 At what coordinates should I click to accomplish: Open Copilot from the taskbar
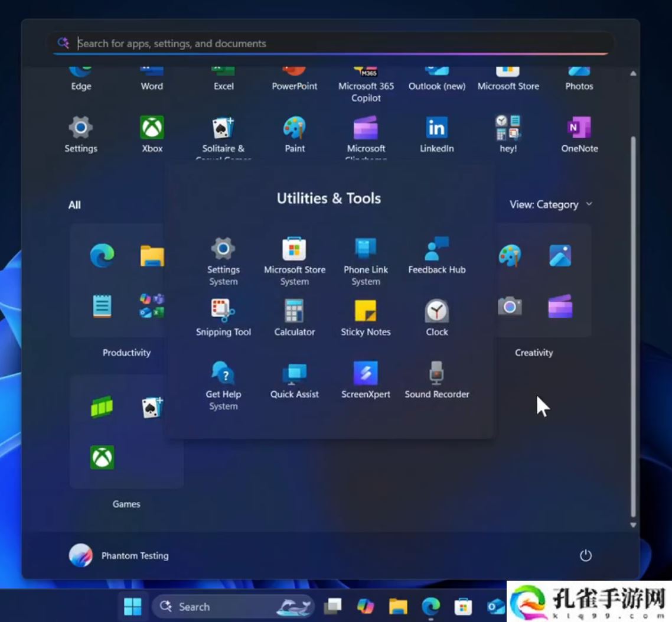click(x=365, y=607)
